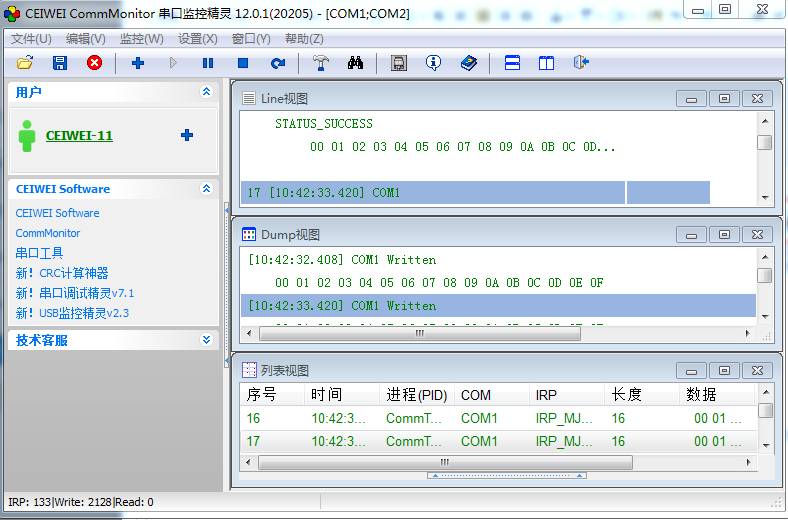
Task: Click IRP: 133 status bar text
Action: pyautogui.click(x=30, y=502)
